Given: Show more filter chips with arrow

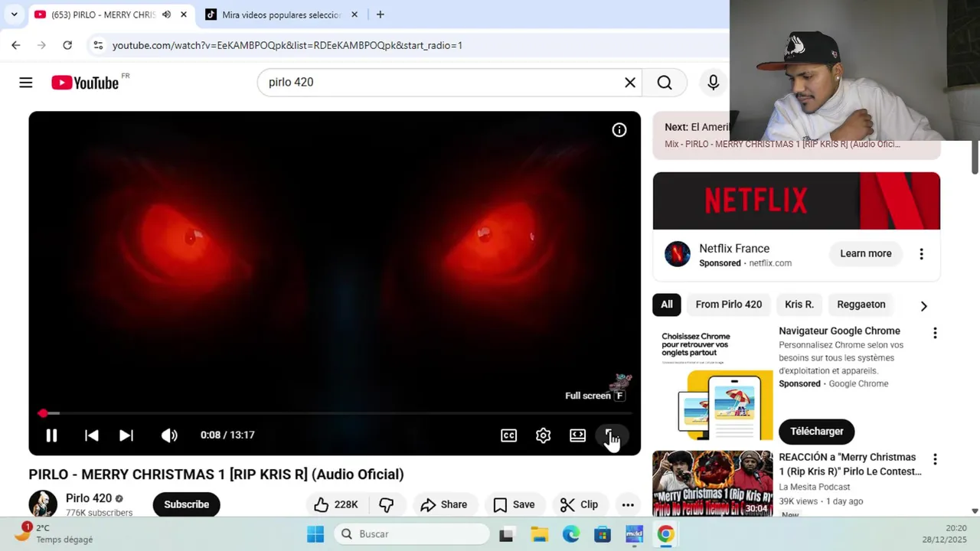Looking at the screenshot, I should [923, 305].
